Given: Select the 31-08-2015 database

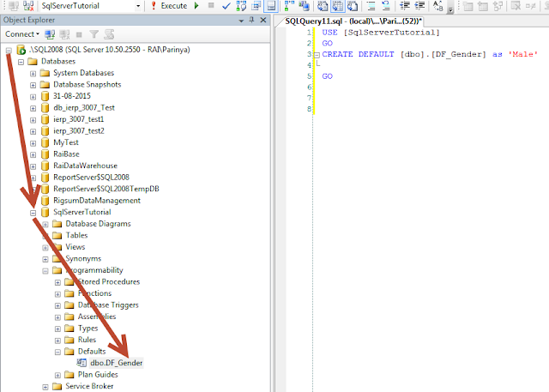Looking at the screenshot, I should [72, 96].
